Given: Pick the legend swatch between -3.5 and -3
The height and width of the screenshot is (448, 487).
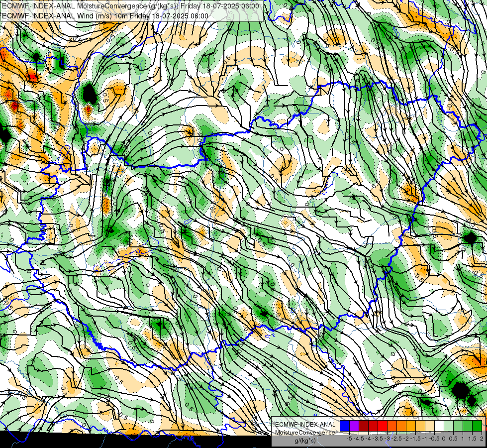Looking at the screenshot, I should click(383, 426).
